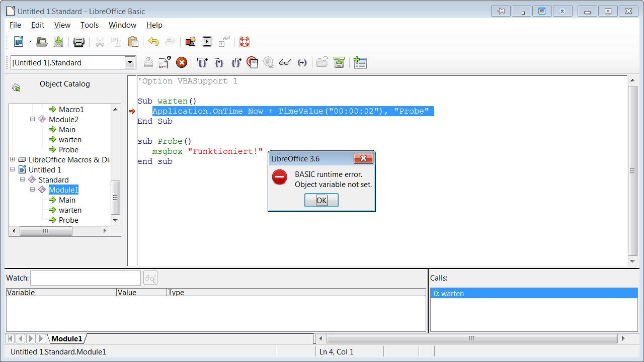Click the pin icon in title bar
This screenshot has width=644, height=362.
(x=501, y=11)
